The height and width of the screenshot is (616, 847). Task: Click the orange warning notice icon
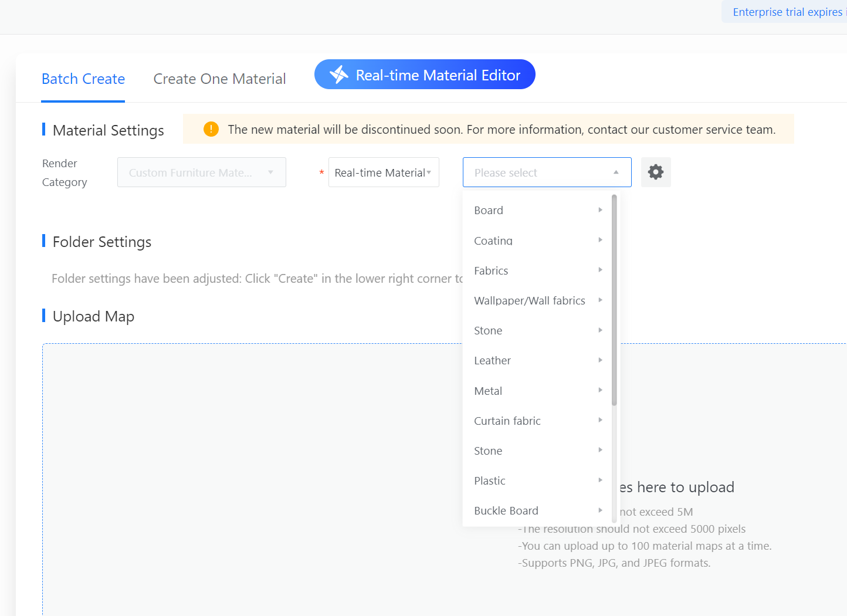click(x=211, y=129)
